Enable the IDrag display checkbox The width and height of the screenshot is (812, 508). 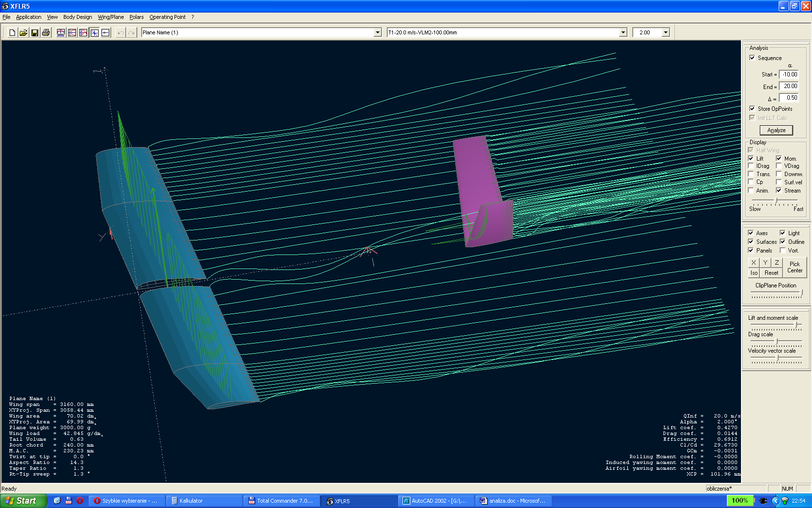click(751, 166)
